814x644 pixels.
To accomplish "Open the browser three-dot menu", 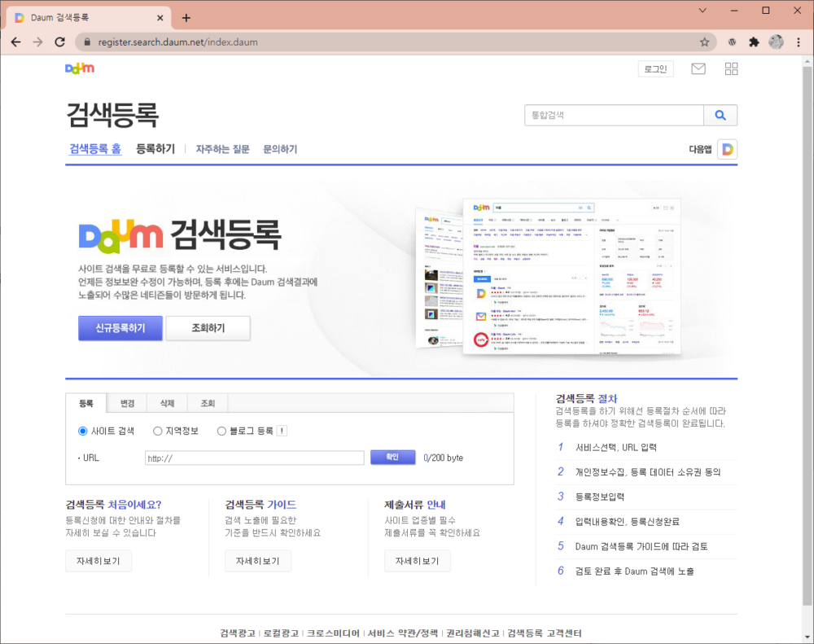I will coord(798,42).
